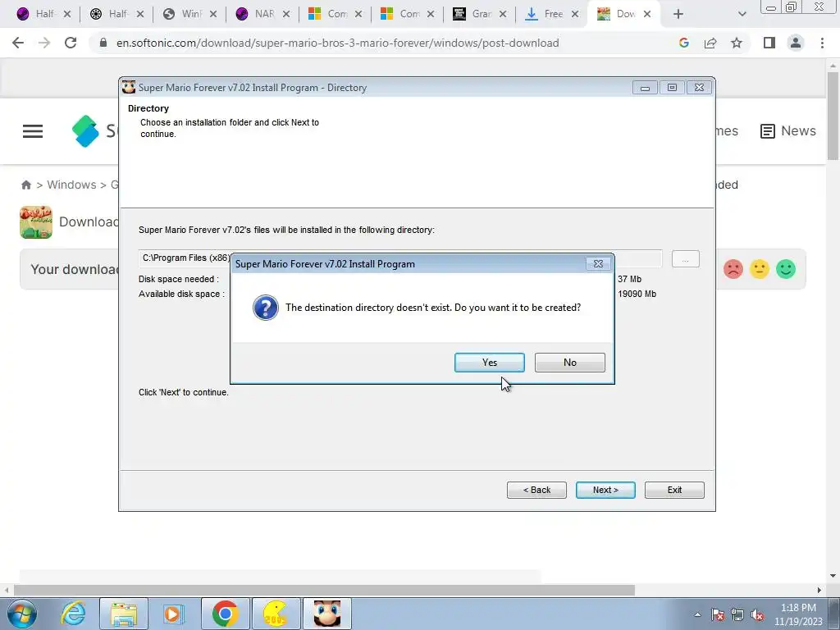Close the Dow tab

(x=647, y=14)
